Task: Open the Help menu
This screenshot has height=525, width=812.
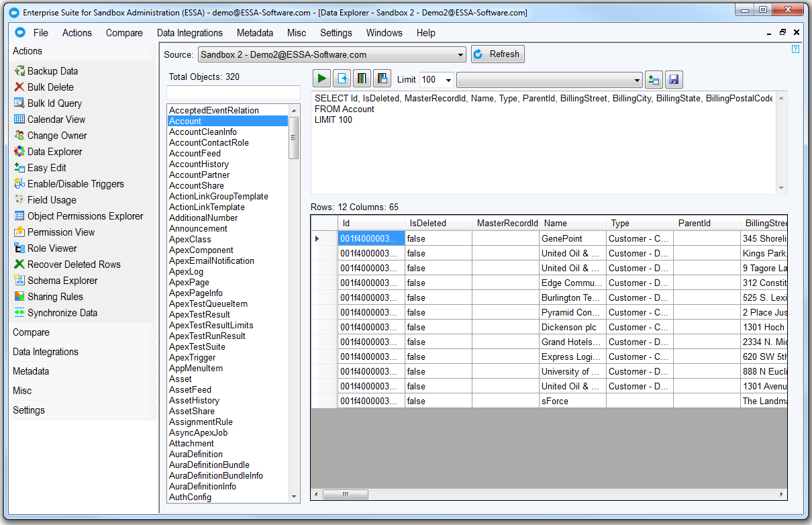Action: point(425,33)
